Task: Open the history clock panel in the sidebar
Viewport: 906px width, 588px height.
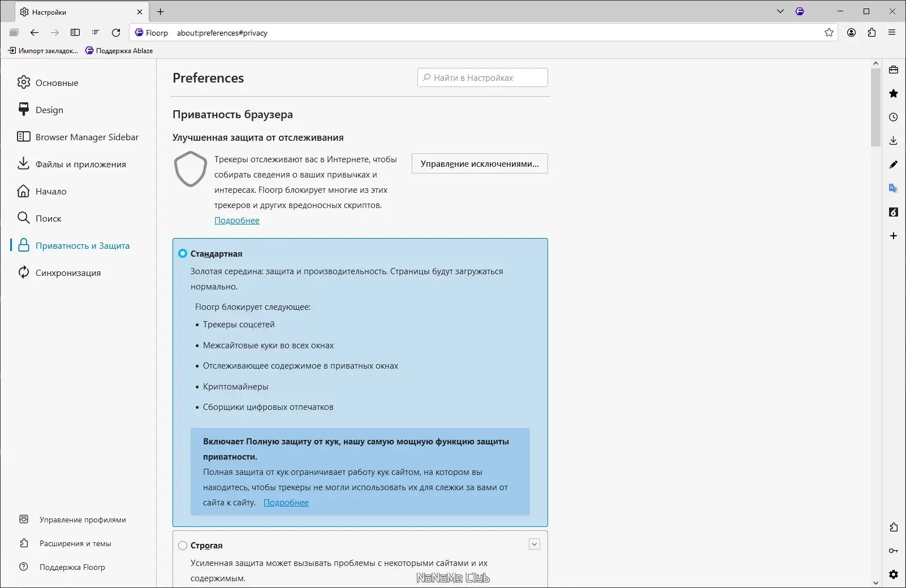Action: coord(894,117)
